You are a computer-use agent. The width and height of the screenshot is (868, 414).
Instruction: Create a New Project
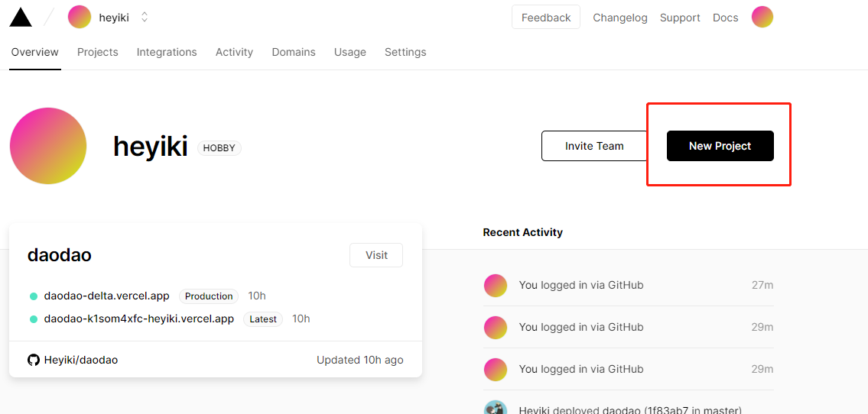click(x=720, y=146)
